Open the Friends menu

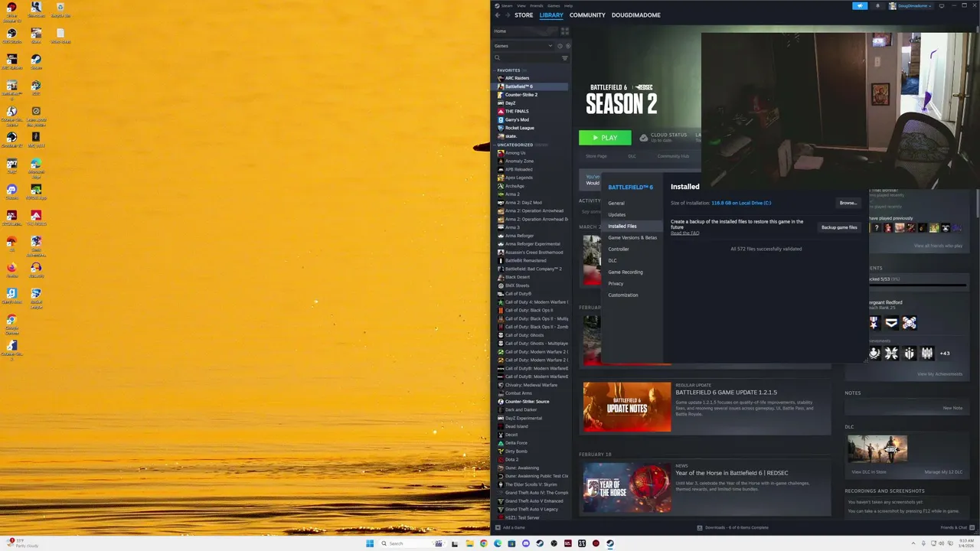537,5
